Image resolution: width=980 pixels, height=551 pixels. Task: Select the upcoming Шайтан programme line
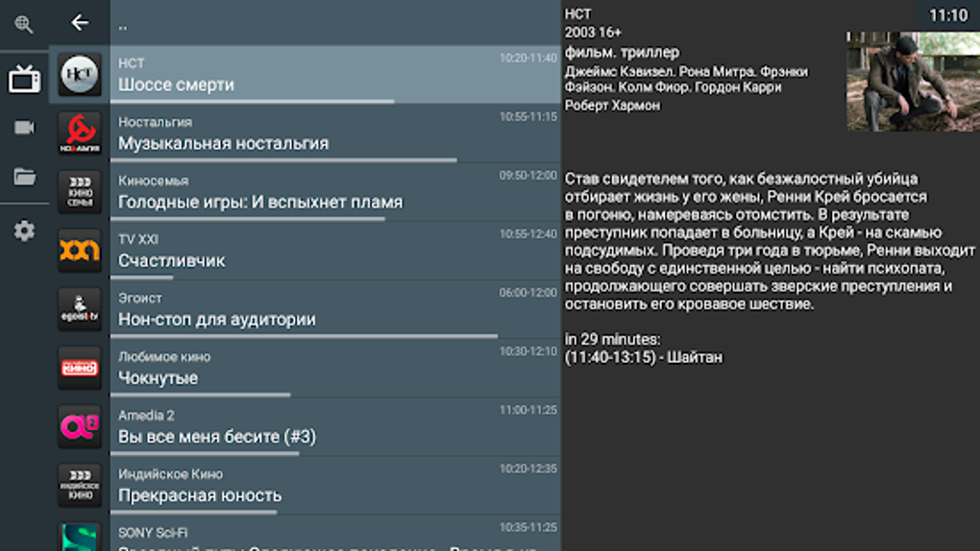tap(644, 358)
